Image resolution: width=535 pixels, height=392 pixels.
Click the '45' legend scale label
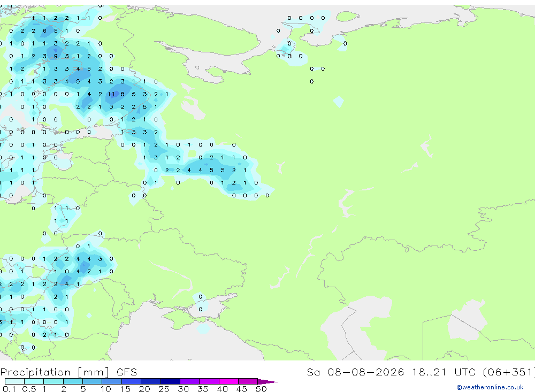coord(242,389)
